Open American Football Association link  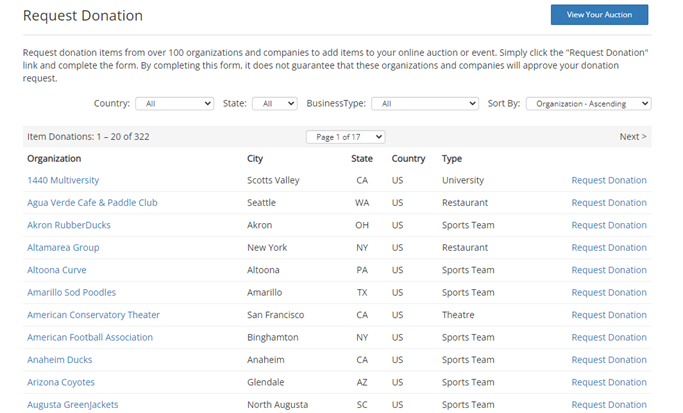(x=90, y=337)
